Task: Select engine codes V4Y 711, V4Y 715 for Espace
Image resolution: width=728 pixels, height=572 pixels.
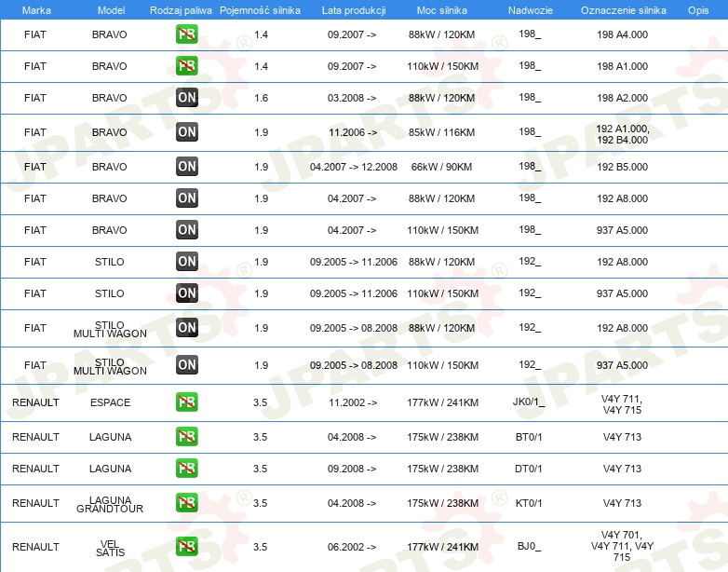Action: coord(622,404)
